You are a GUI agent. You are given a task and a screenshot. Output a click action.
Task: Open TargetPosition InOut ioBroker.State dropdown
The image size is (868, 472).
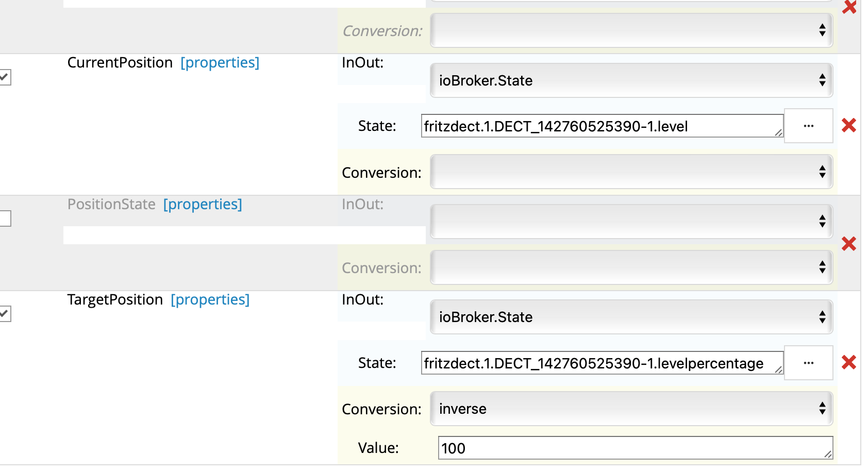coord(631,317)
